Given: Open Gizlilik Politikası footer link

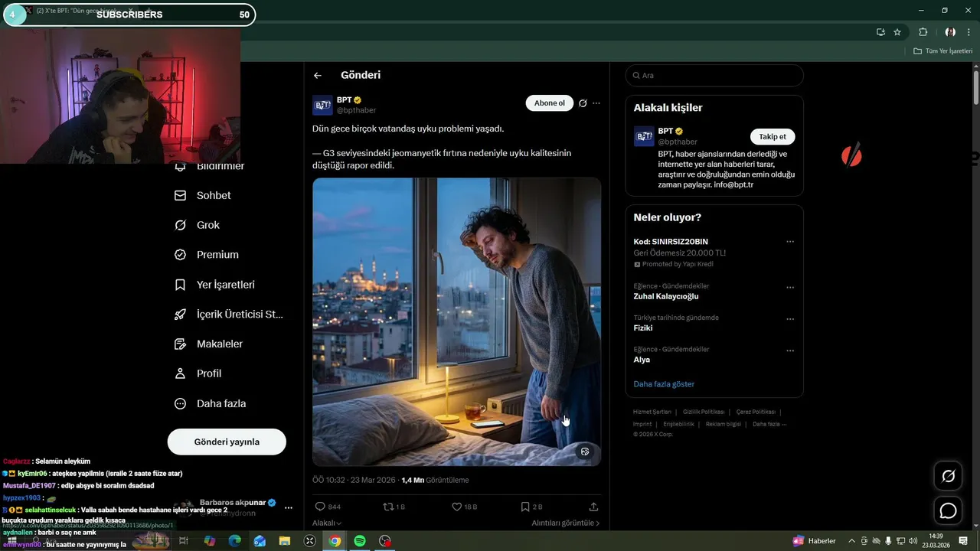Looking at the screenshot, I should (704, 412).
